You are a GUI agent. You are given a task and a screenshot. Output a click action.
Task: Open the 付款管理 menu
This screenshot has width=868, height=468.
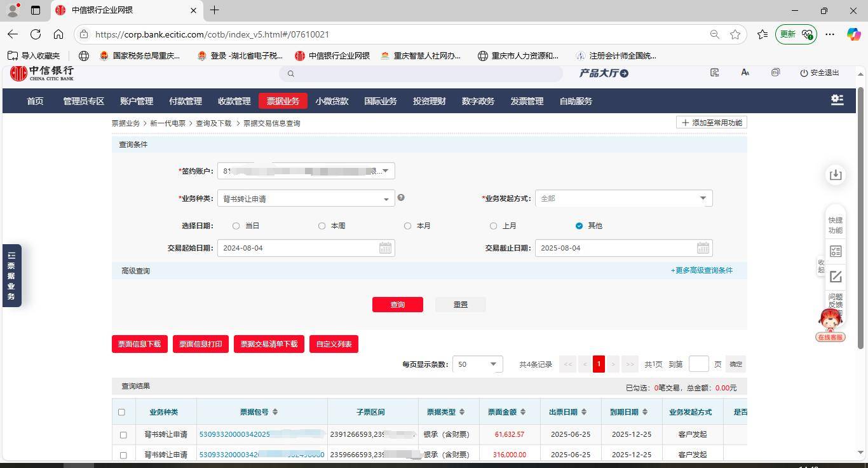tap(185, 101)
